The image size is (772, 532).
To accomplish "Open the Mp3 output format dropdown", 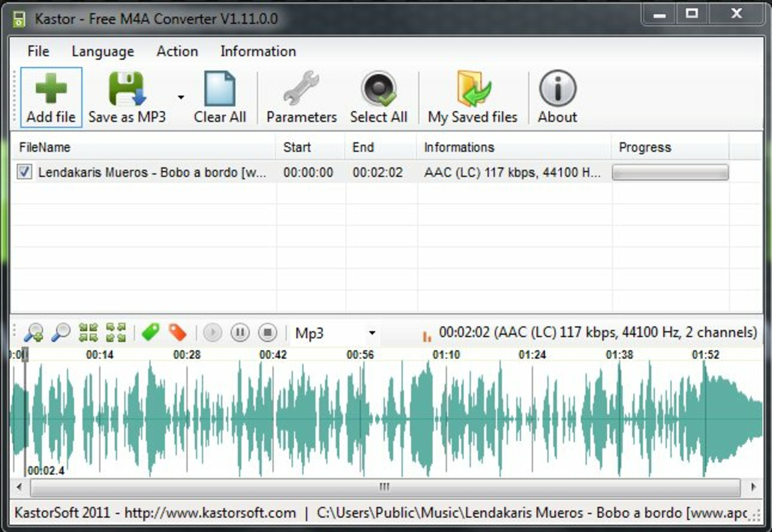I will pyautogui.click(x=372, y=333).
